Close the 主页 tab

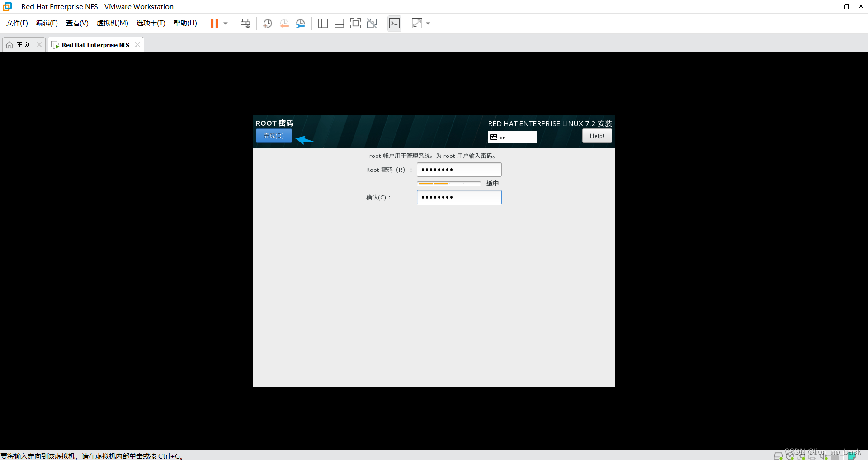pyautogui.click(x=39, y=45)
